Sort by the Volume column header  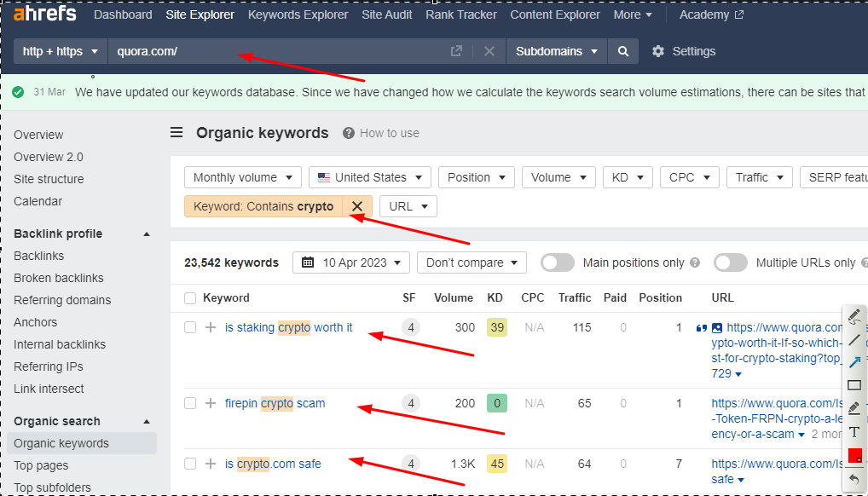point(454,297)
